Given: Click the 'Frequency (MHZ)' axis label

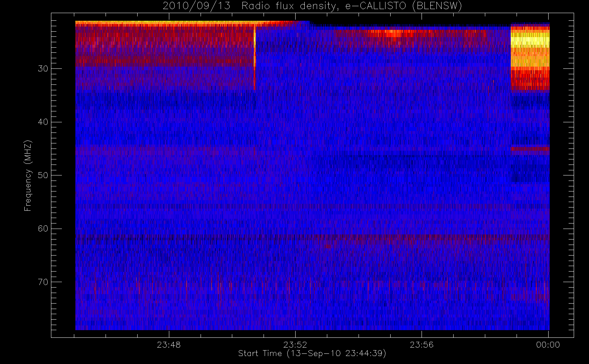Looking at the screenshot, I should (x=28, y=175).
